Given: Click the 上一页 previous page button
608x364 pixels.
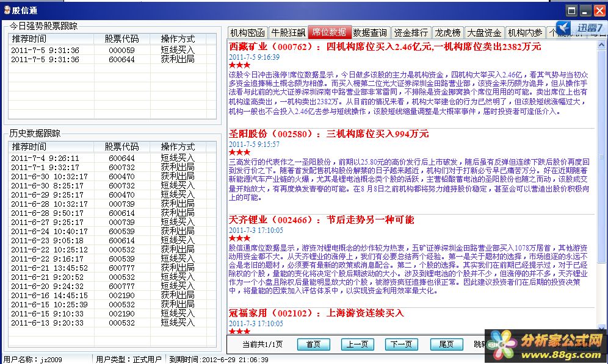Looking at the screenshot, I should click(357, 344).
